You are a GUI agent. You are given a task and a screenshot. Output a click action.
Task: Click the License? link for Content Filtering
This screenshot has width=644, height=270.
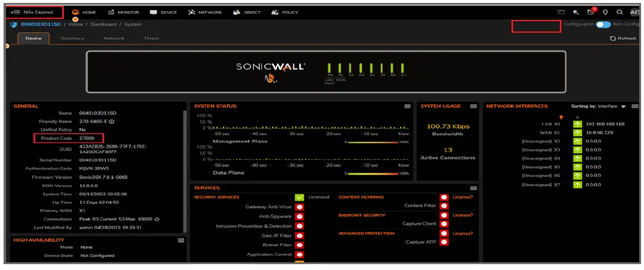coord(462,197)
